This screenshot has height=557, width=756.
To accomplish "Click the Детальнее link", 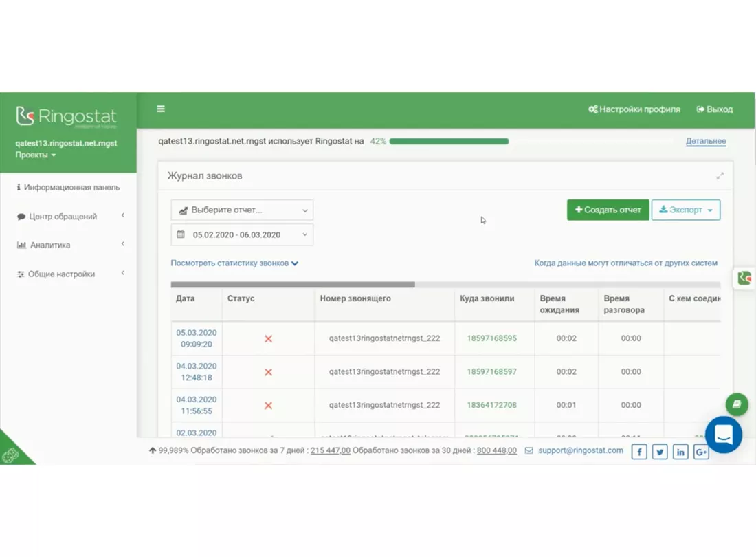I will click(706, 141).
